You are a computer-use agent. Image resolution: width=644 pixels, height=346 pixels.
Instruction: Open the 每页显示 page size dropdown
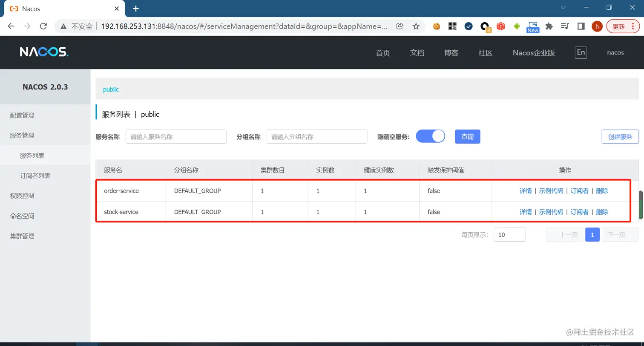[509, 235]
